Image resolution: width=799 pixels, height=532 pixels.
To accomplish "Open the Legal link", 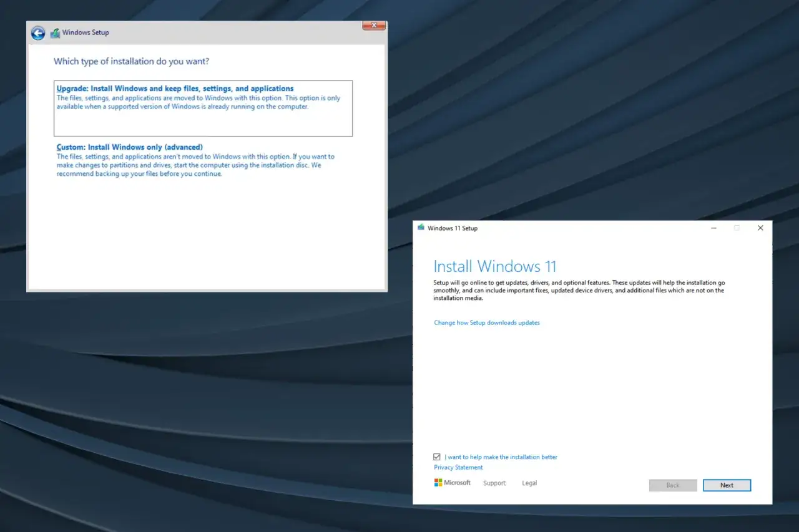I will [529, 483].
